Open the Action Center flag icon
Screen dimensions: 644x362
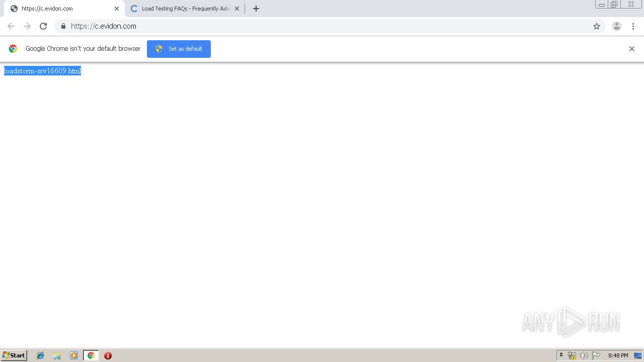596,355
